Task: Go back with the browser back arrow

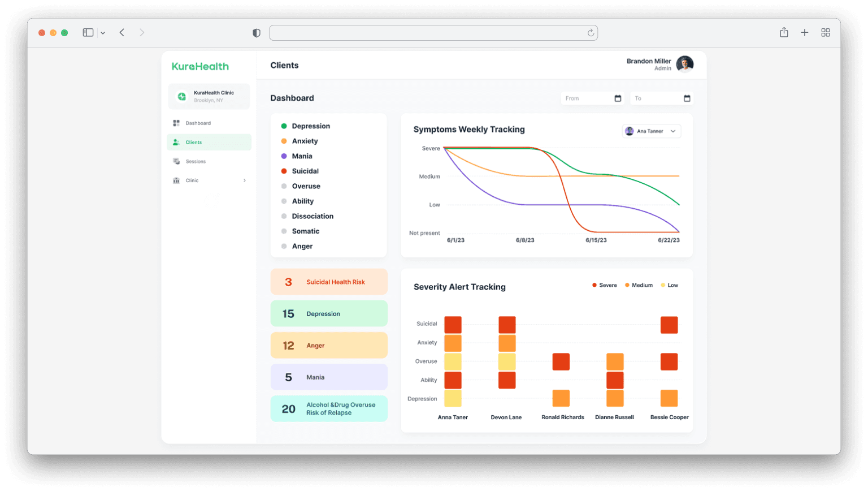Action: point(122,33)
